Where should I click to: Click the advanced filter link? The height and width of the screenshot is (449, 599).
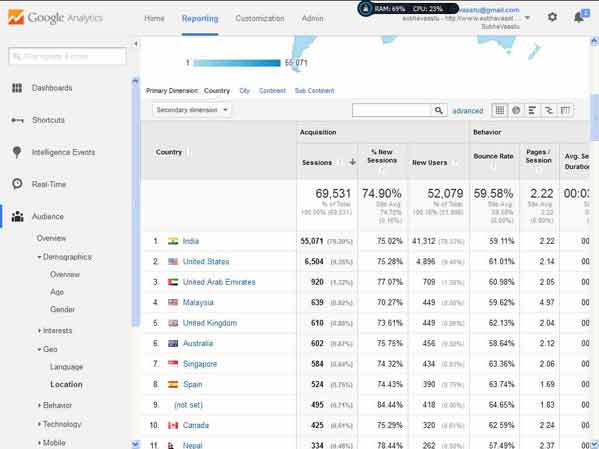coord(468,111)
